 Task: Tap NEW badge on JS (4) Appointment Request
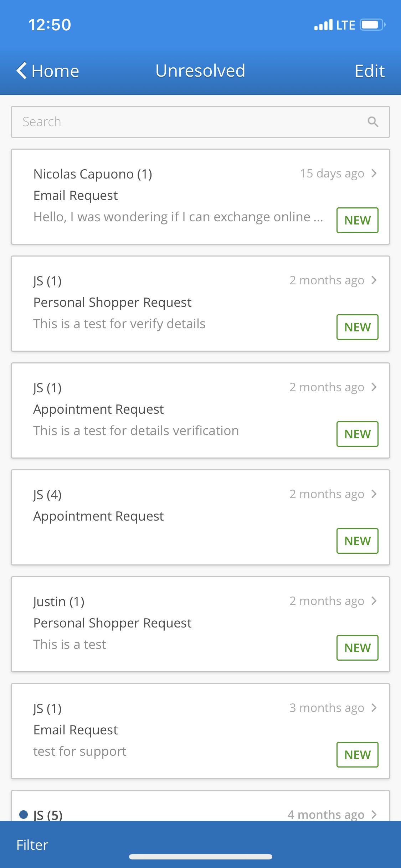(357, 541)
